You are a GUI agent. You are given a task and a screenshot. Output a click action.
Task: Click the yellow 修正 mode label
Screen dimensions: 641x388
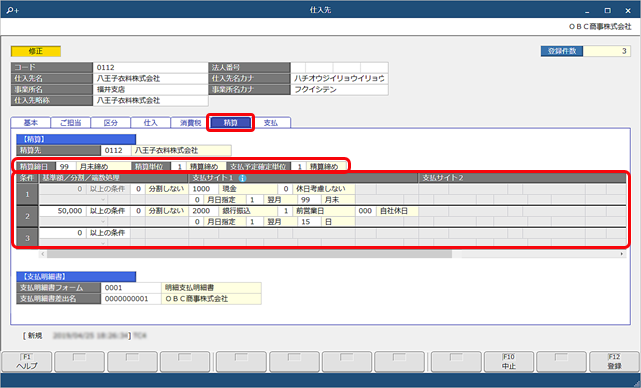tap(36, 51)
